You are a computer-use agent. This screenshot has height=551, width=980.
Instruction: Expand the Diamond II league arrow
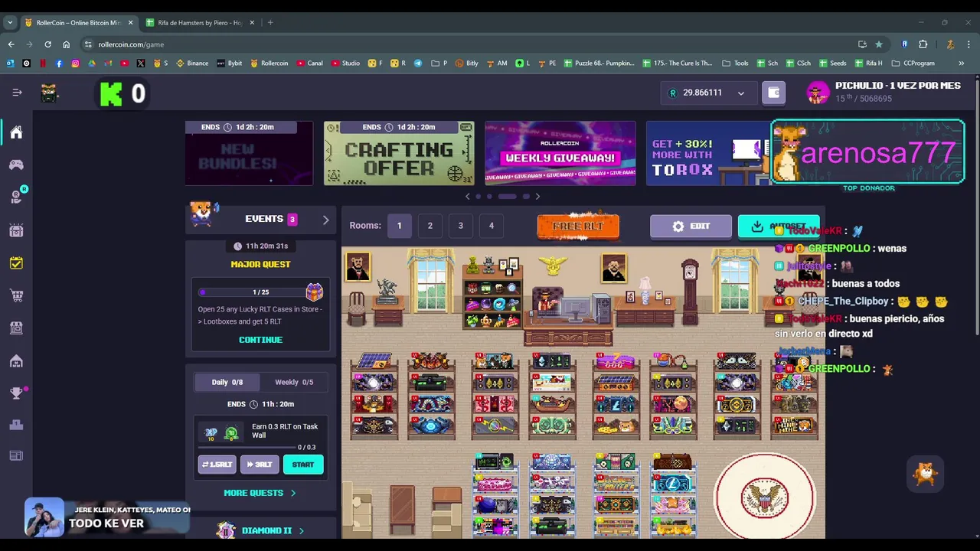tap(301, 530)
